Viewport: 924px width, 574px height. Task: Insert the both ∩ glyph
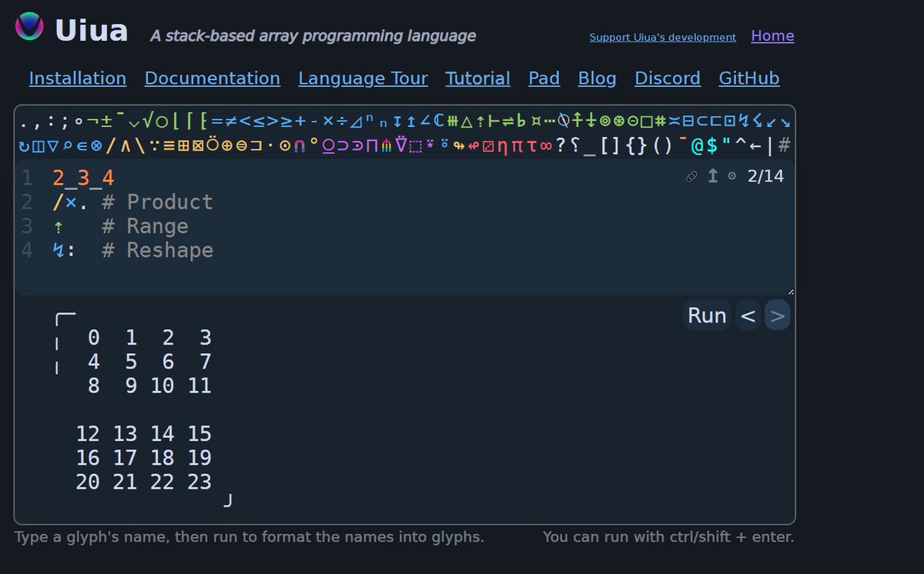pyautogui.click(x=300, y=145)
